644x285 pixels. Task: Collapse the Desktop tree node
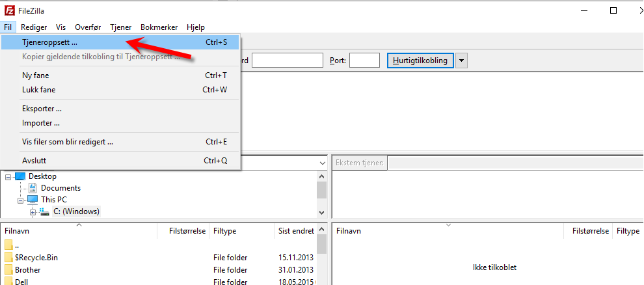click(x=8, y=176)
